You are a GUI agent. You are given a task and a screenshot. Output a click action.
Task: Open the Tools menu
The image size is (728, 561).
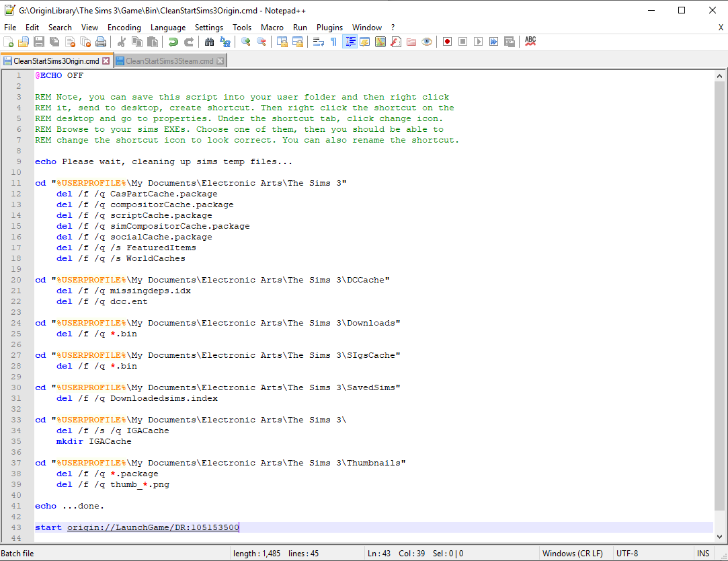[x=242, y=28]
